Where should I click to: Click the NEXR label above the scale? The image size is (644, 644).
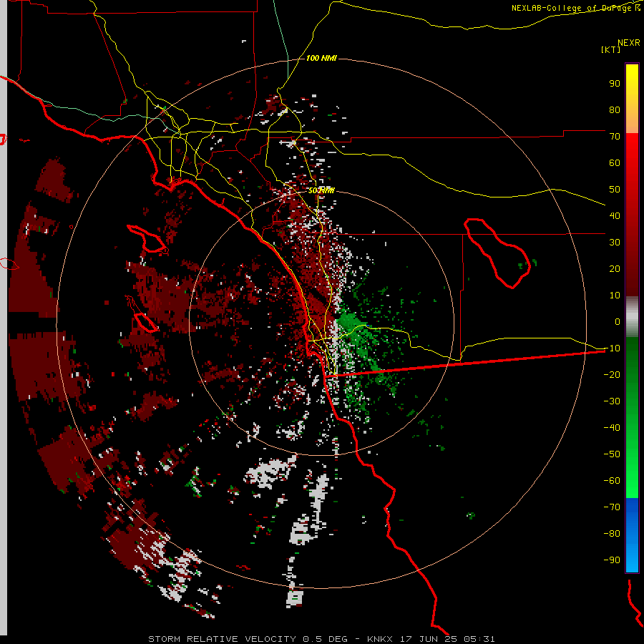point(628,42)
